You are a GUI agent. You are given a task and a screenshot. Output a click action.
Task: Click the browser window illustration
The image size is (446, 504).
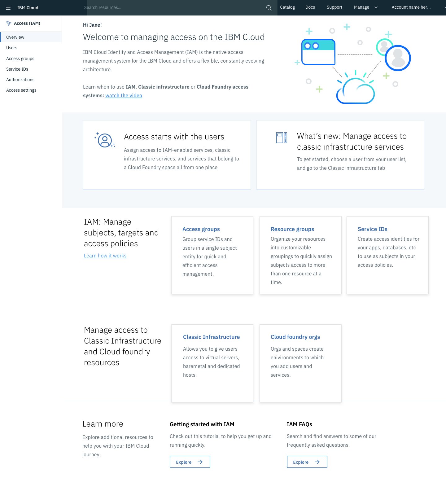[x=318, y=52]
